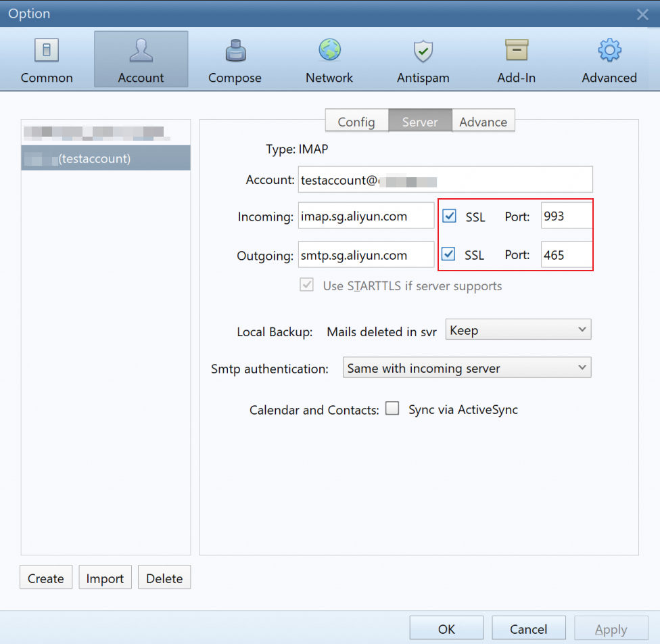Click the Import account button
Viewport: 660px width, 644px height.
point(105,578)
